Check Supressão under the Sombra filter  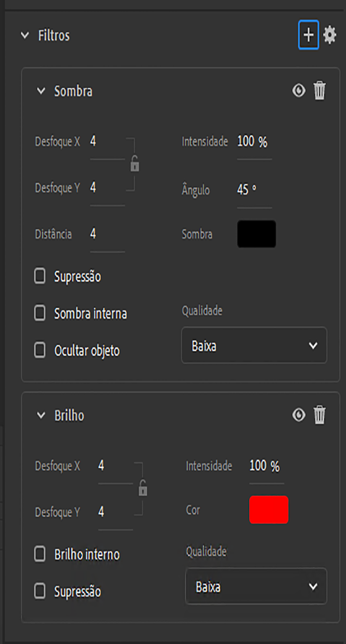click(x=40, y=276)
